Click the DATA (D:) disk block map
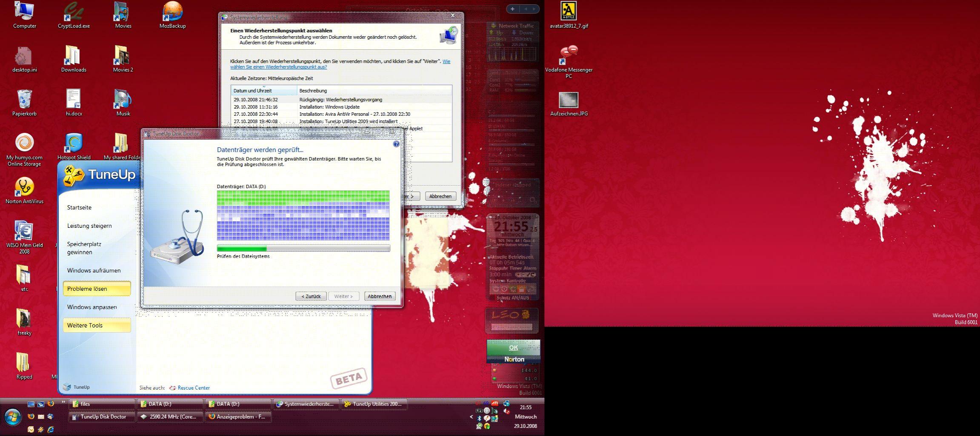 coord(303,215)
